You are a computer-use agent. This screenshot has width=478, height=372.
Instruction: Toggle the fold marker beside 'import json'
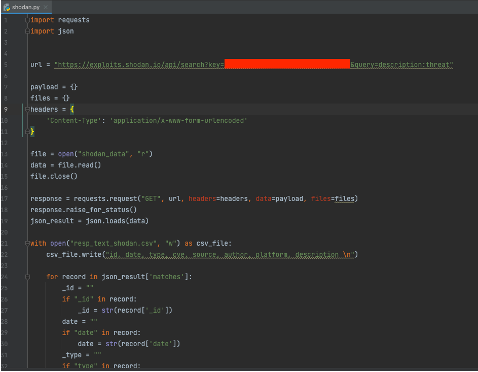[x=27, y=31]
